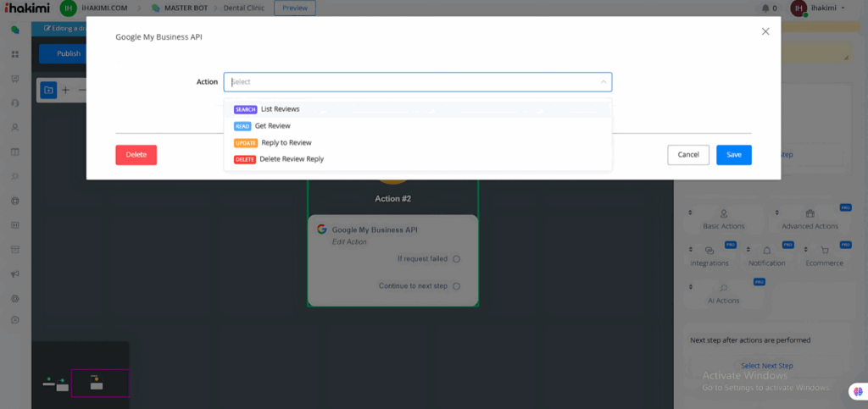Select the 'Continue to next step' connector circle
This screenshot has height=409, width=868.
[x=456, y=286]
